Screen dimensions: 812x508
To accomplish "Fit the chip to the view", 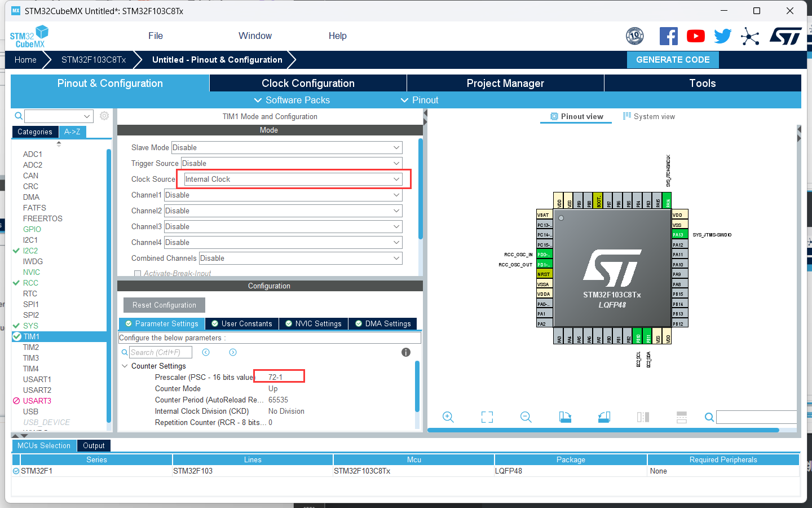I will coord(487,417).
